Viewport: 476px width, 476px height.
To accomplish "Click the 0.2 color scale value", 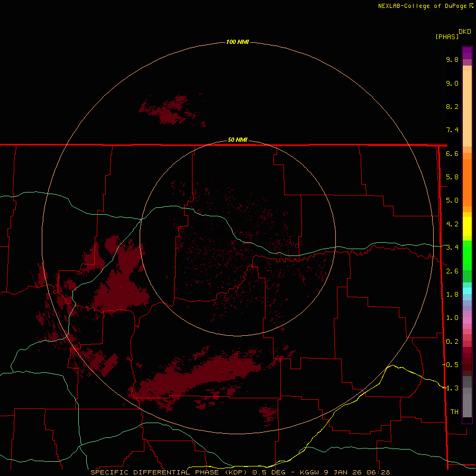I will pyautogui.click(x=452, y=342).
